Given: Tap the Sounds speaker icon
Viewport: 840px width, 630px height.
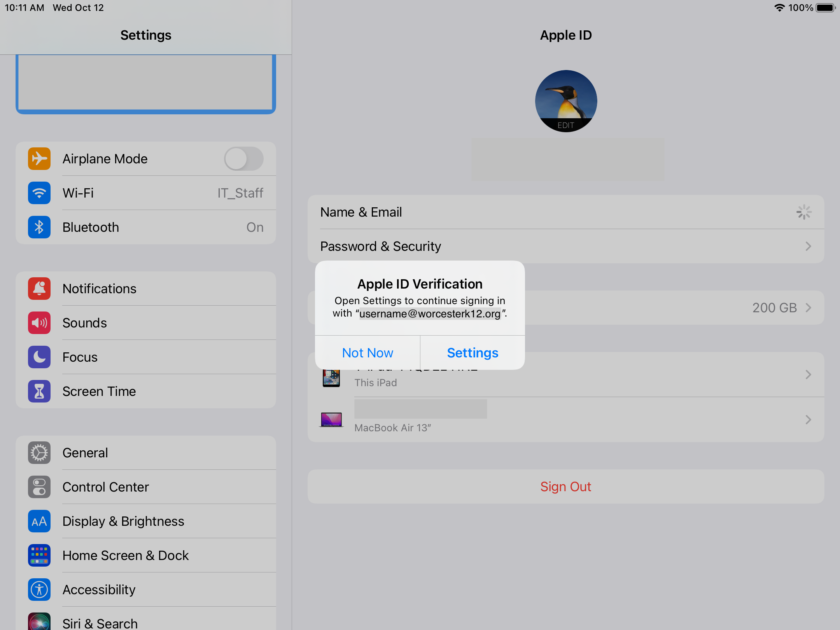Looking at the screenshot, I should coord(39,323).
